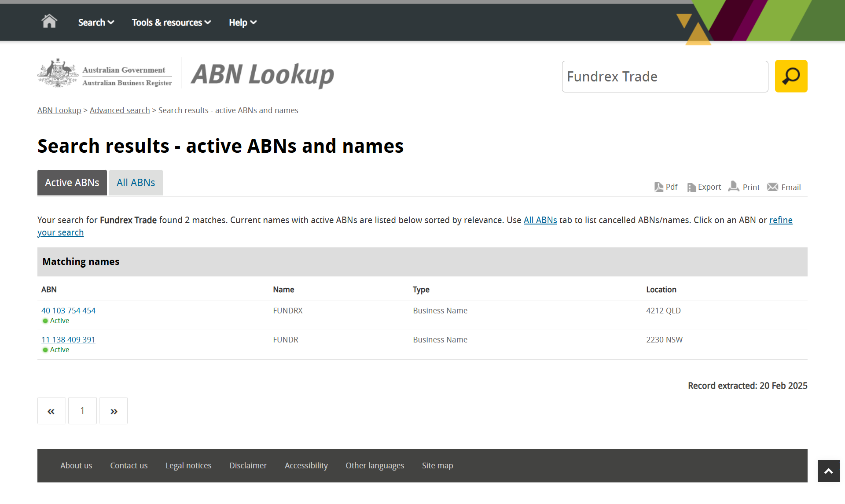Click the yellow magnifier search button
The height and width of the screenshot is (504, 845).
point(791,76)
